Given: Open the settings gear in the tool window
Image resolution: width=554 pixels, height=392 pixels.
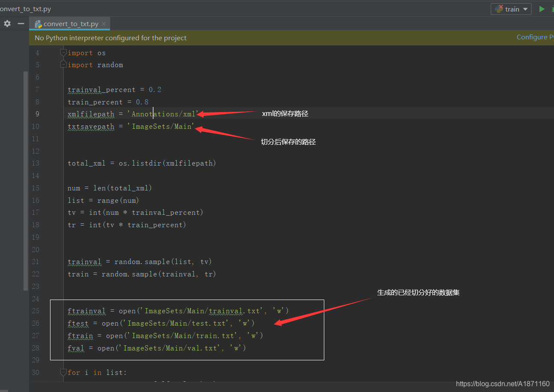Looking at the screenshot, I should click(x=7, y=24).
